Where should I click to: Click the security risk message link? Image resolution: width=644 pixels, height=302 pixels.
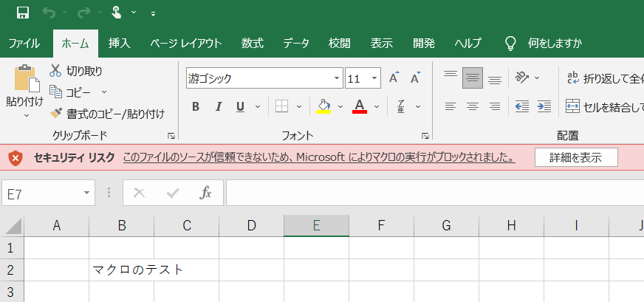coord(319,157)
